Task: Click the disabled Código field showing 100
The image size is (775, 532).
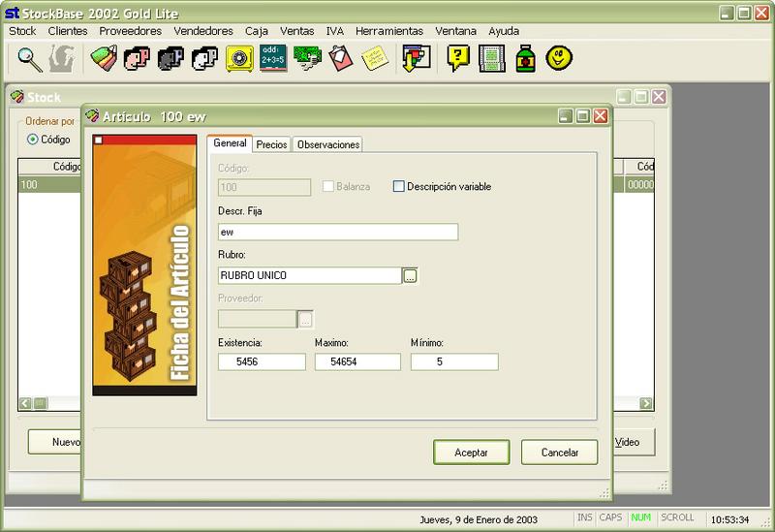Action: [264, 187]
